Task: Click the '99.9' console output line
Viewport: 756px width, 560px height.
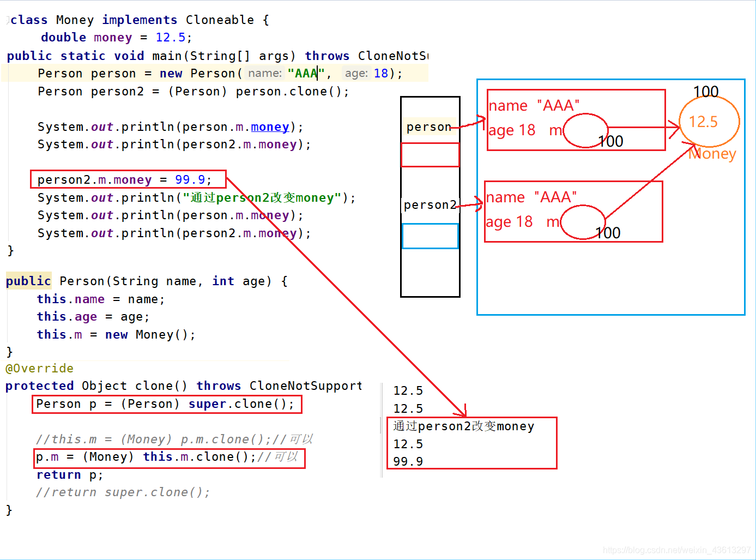Action: pos(408,462)
